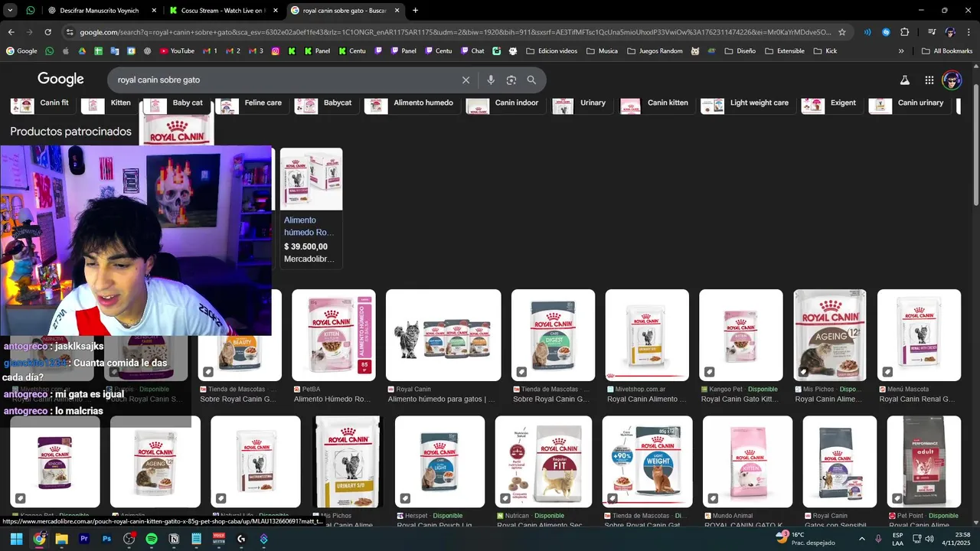Screen dimensions: 980x551
Task: Open Photoshop from the taskbar
Action: coord(106,539)
